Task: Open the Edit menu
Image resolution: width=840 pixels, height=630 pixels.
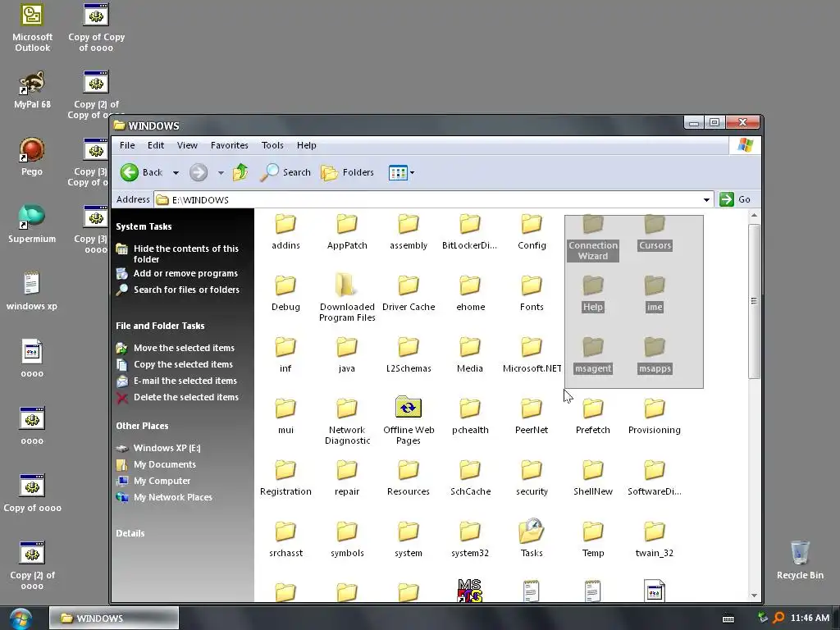Action: 156,145
